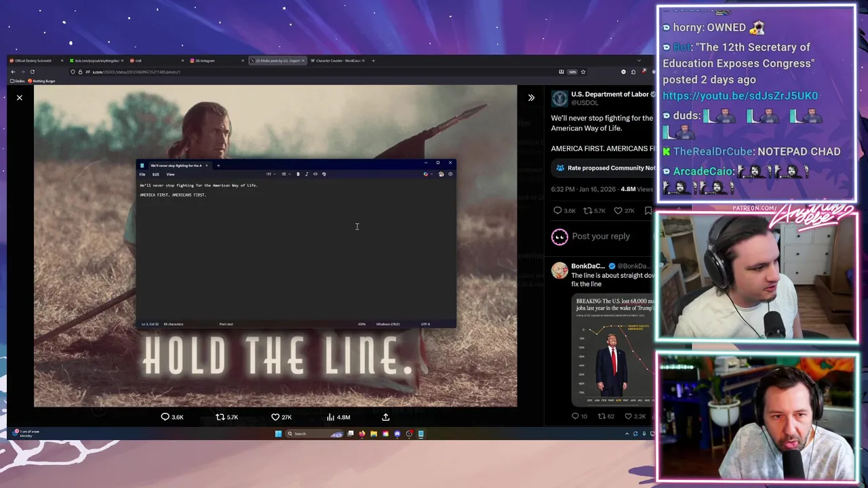
Task: Click sidebar 5.7K repost icon
Action: pyautogui.click(x=588, y=211)
